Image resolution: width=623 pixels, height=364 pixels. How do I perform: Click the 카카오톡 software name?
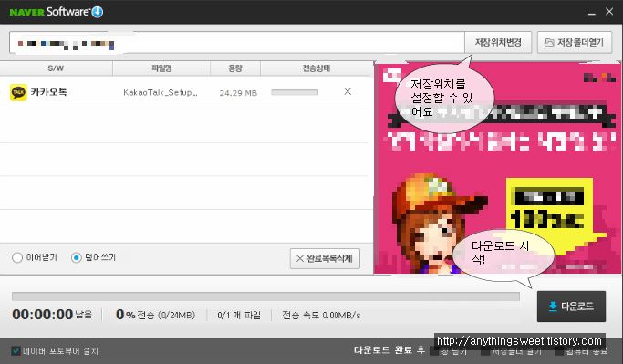click(x=49, y=92)
